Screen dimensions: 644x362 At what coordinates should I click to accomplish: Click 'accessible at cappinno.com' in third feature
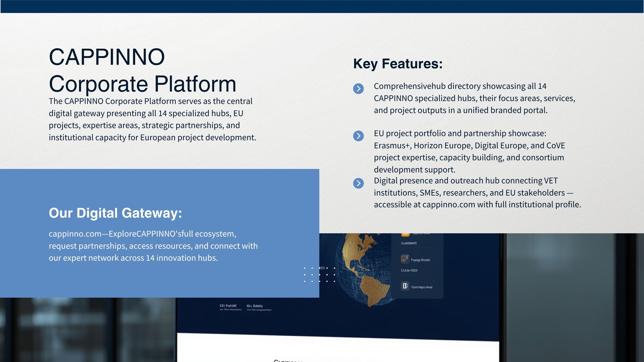coord(424,205)
